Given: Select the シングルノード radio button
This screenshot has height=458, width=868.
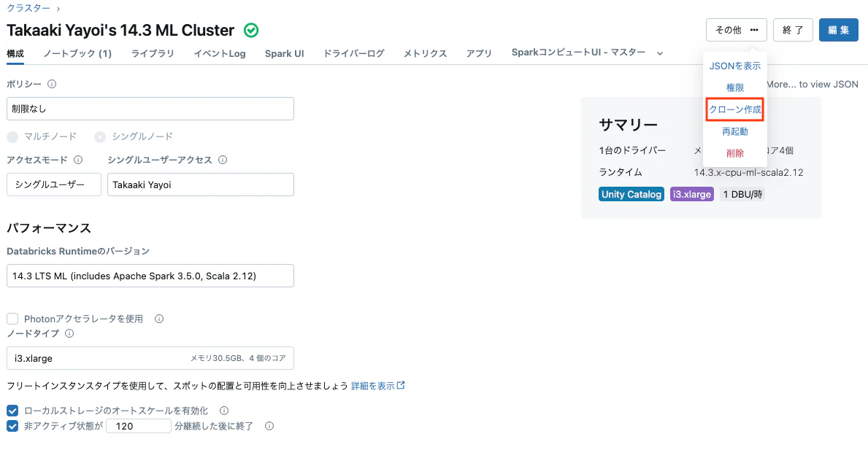Looking at the screenshot, I should point(99,136).
